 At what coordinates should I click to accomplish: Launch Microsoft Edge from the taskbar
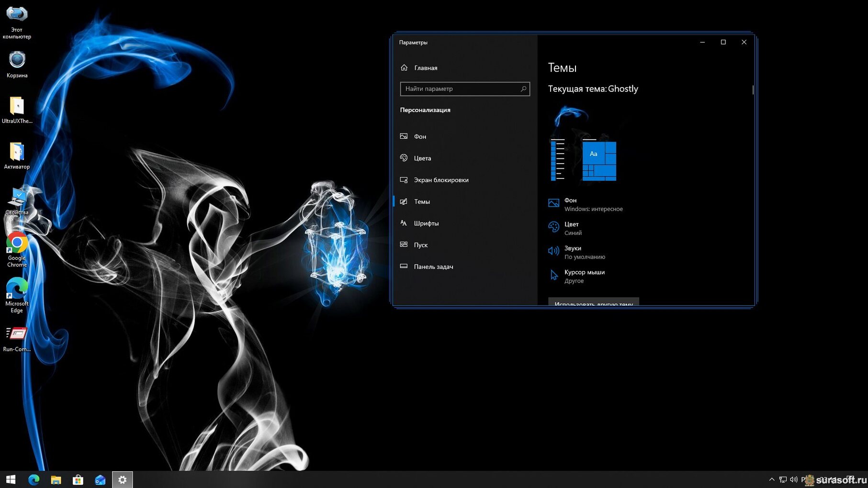(34, 479)
